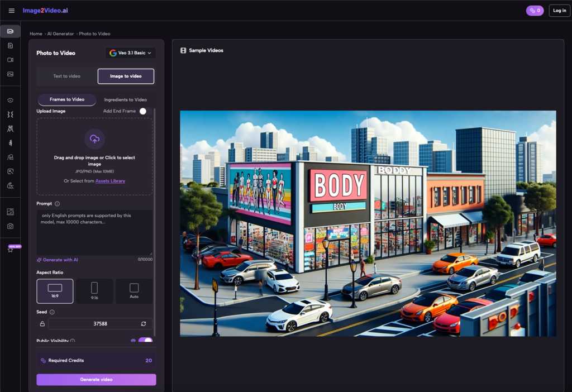The image size is (572, 392).
Task: Open the muscle arm sidebar icon
Action: click(10, 185)
